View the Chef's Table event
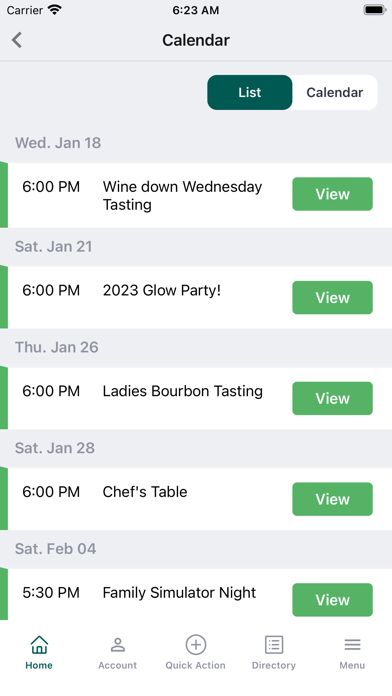 pos(332,499)
